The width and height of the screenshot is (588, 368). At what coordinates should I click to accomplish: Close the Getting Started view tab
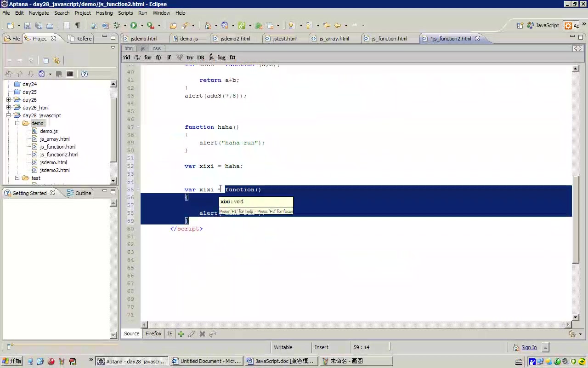point(53,193)
